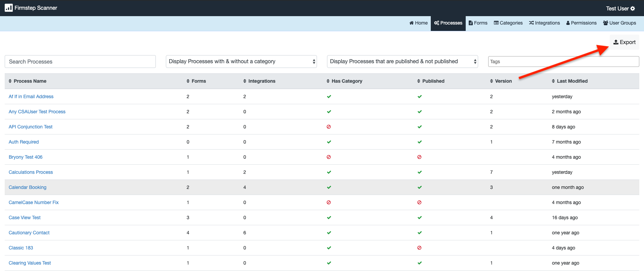Open the Calculations Process link
Viewport: 644px width, 276px height.
pos(31,172)
